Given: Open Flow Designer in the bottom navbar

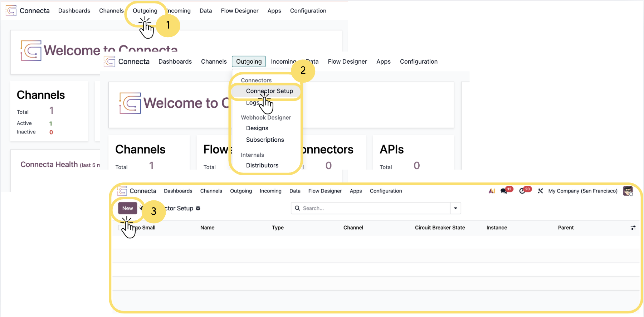Looking at the screenshot, I should click(325, 191).
